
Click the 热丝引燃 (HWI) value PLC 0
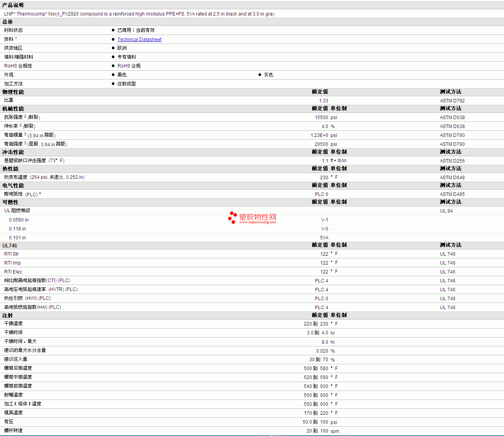[x=321, y=299]
